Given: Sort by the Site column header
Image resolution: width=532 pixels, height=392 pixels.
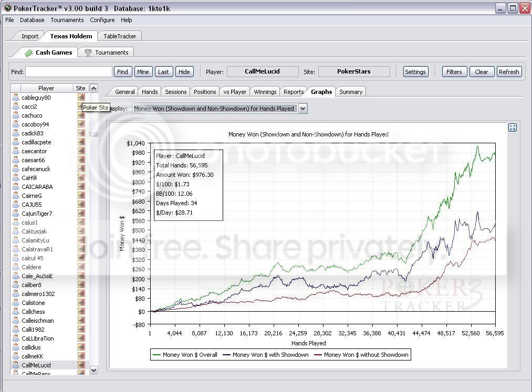Looking at the screenshot, I should [x=80, y=88].
